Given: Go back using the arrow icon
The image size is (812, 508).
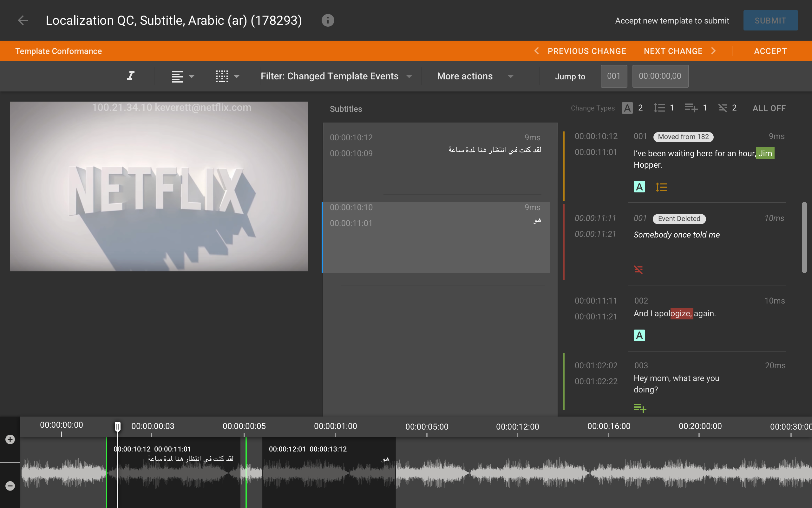Looking at the screenshot, I should click(23, 21).
